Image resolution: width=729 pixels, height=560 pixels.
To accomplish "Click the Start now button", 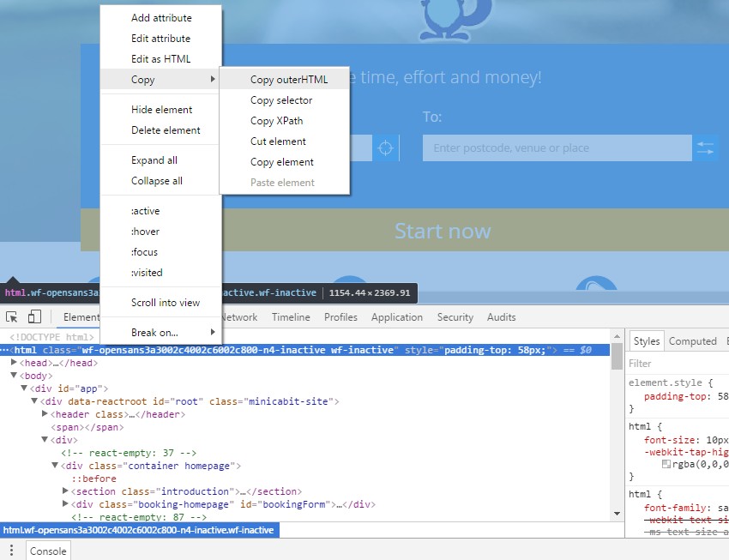I will coord(443,231).
